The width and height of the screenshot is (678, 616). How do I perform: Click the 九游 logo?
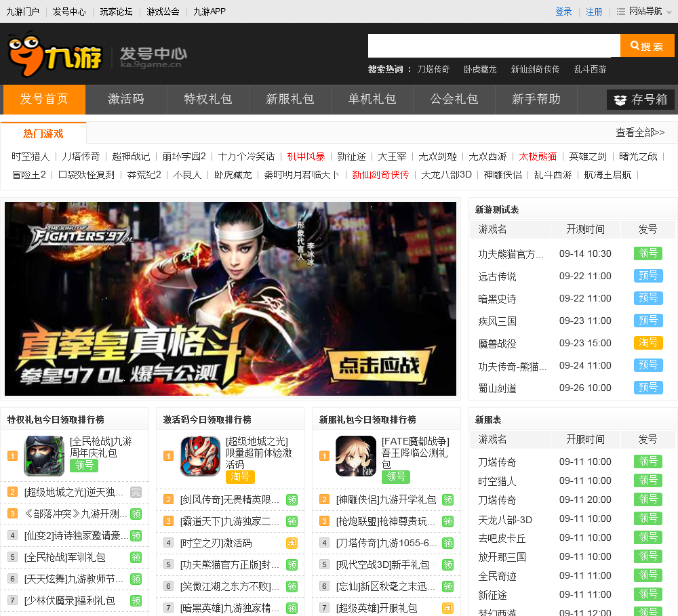(x=55, y=54)
